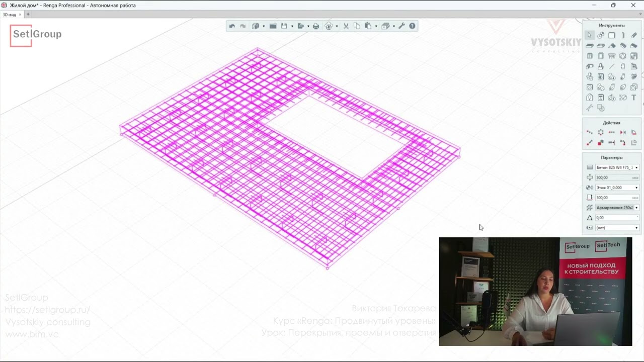This screenshot has width=644, height=362.
Task: Select the Isolated foundation tool icon
Action: pos(601,66)
